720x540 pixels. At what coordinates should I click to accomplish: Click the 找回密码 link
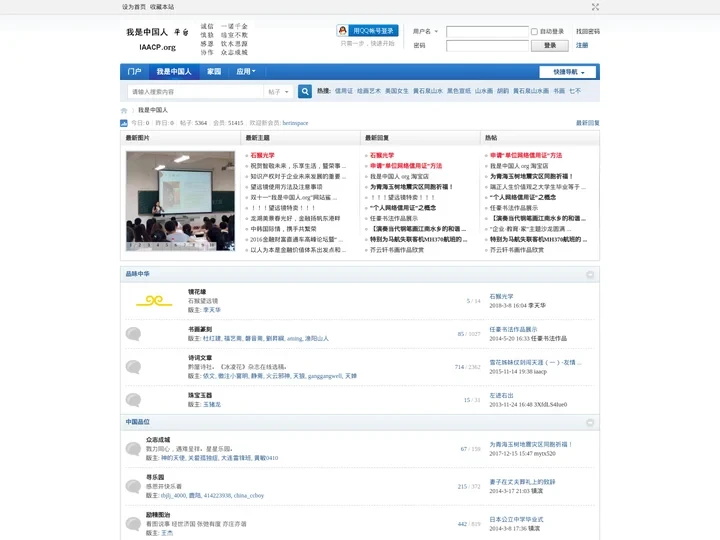(588, 31)
